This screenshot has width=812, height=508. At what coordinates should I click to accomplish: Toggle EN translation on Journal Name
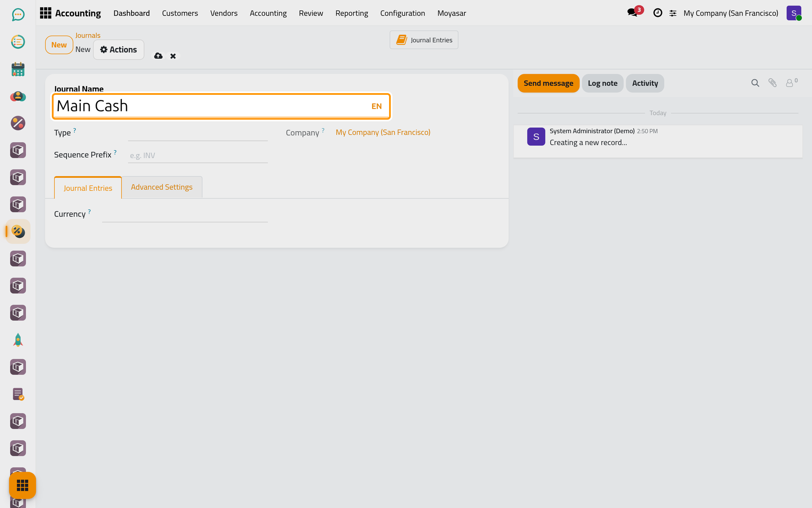376,106
